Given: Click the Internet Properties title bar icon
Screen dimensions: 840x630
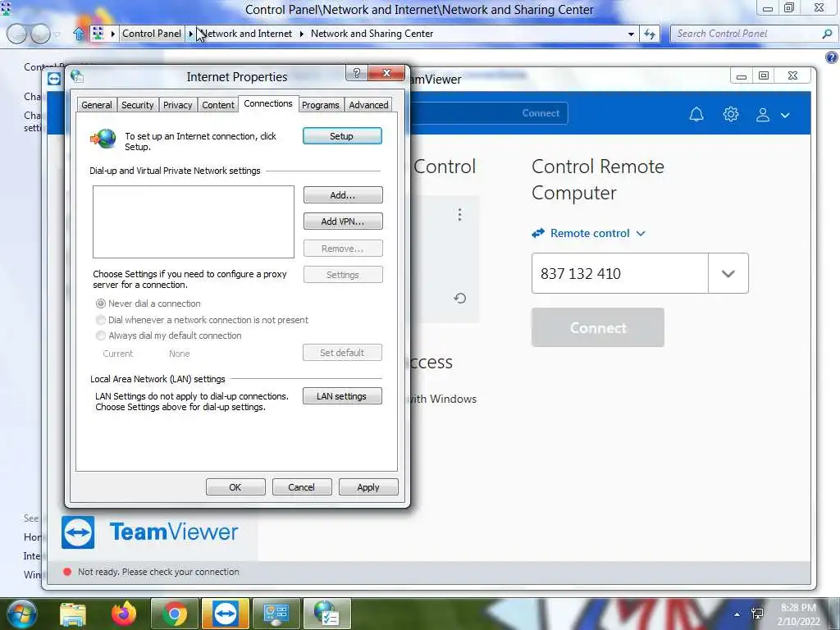Looking at the screenshot, I should click(x=77, y=76).
